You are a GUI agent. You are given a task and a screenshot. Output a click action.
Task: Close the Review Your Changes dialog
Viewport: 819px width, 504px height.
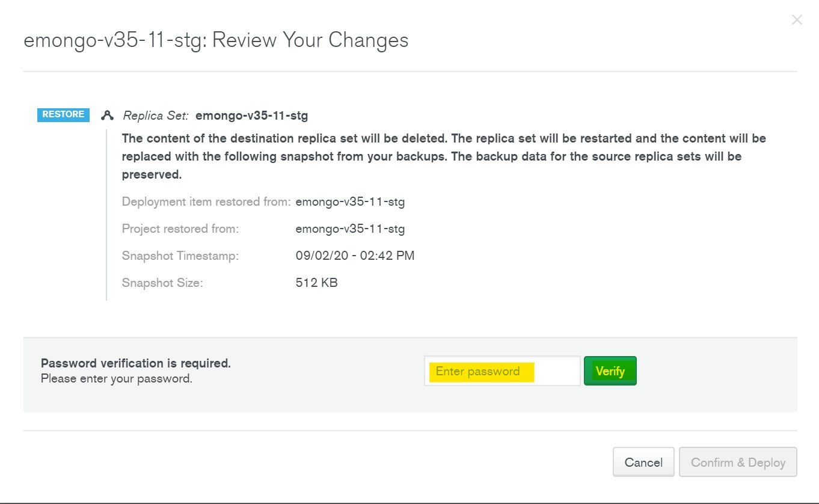pos(797,20)
